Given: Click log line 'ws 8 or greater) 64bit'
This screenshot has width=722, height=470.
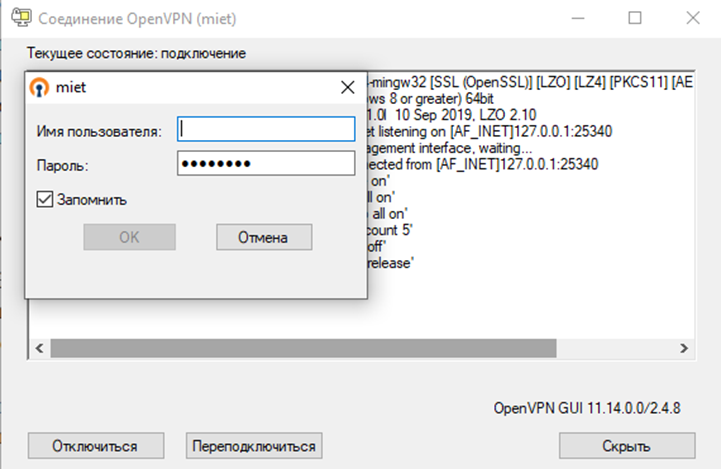Looking at the screenshot, I should click(431, 99).
